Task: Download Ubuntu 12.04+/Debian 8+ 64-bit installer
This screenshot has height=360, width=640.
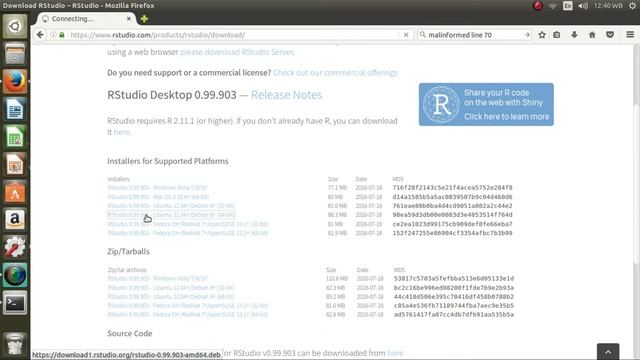Action: (171, 215)
